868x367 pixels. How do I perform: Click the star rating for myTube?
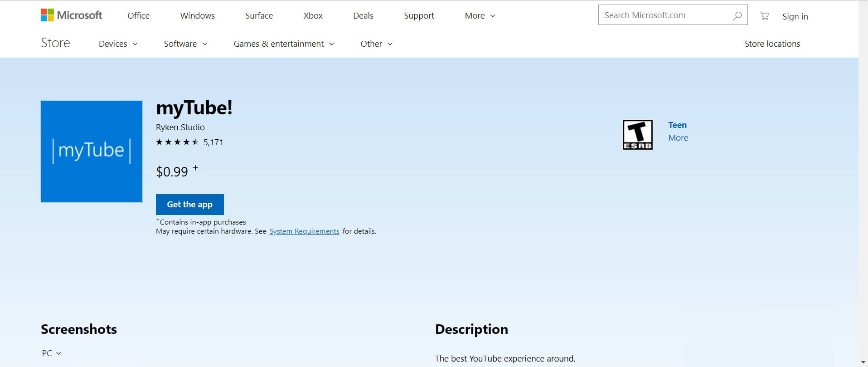[x=177, y=142]
